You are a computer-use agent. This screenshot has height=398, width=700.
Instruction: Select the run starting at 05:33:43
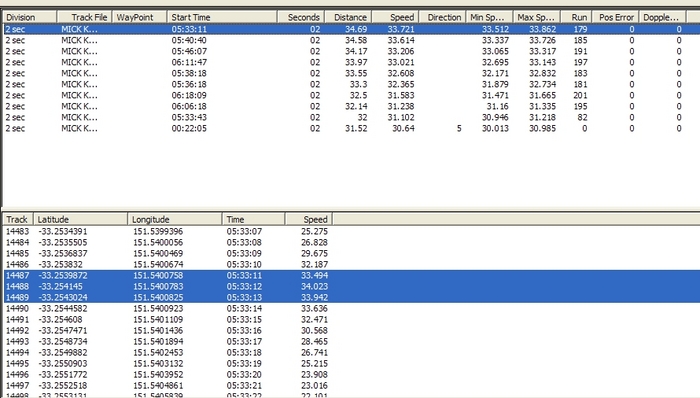point(352,117)
